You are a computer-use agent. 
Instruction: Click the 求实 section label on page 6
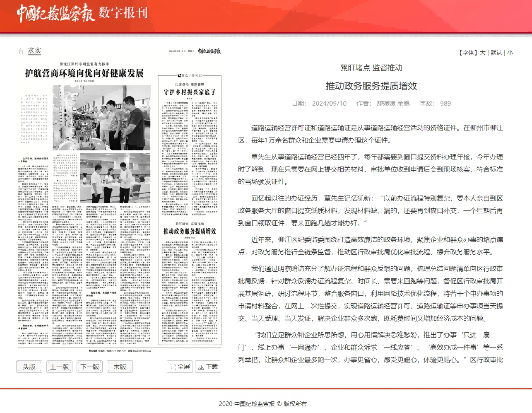point(34,51)
